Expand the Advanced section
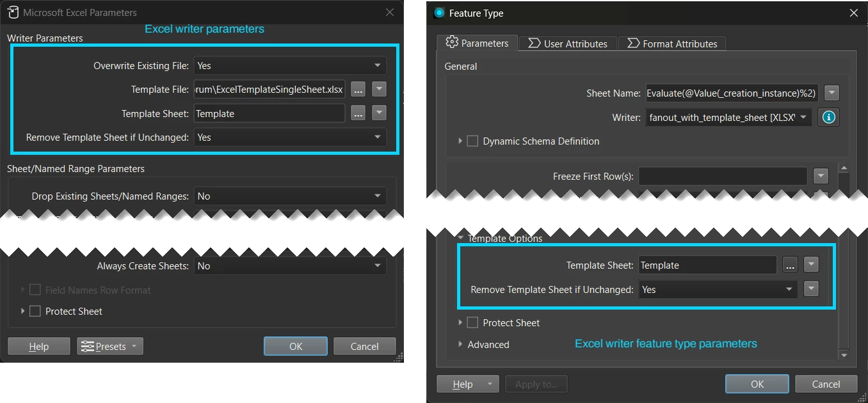Image resolution: width=868 pixels, height=403 pixels. 460,344
